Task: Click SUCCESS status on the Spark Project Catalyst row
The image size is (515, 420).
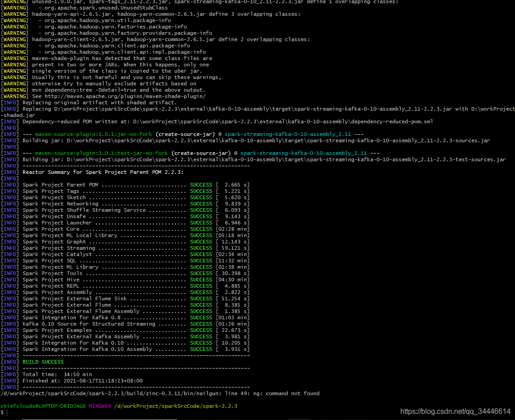Action: [201, 254]
